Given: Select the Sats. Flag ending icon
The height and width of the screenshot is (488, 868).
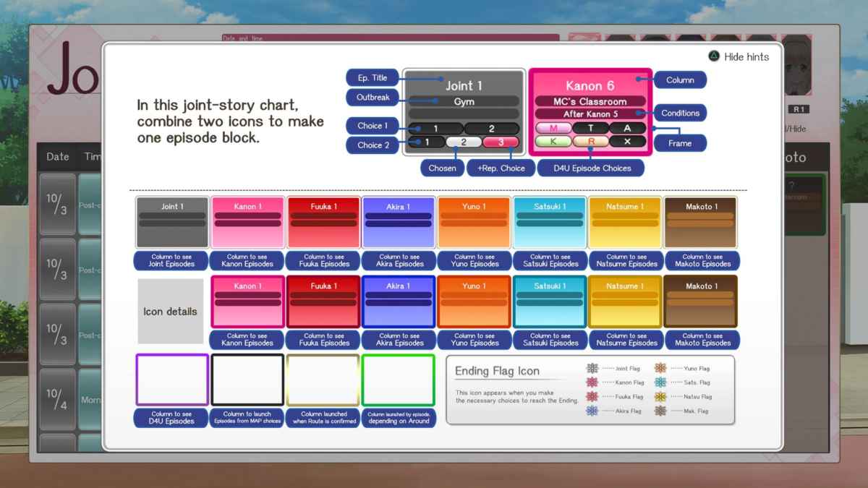Looking at the screenshot, I should 659,382.
